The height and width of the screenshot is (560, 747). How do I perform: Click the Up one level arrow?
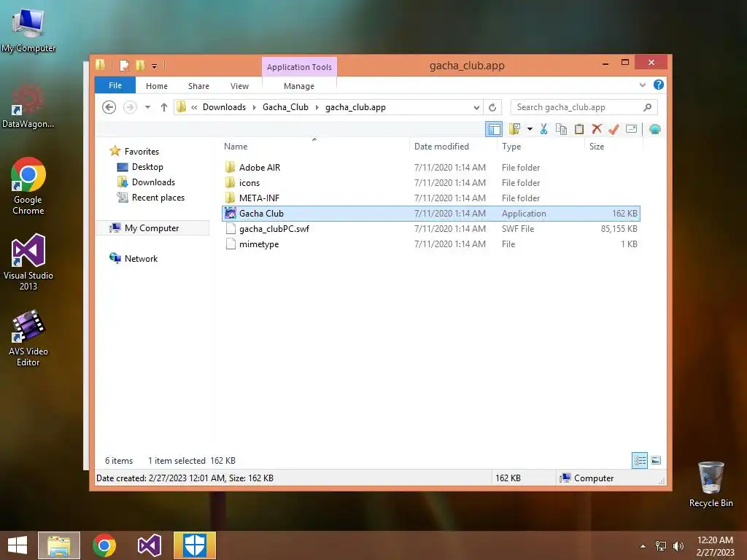(x=164, y=107)
